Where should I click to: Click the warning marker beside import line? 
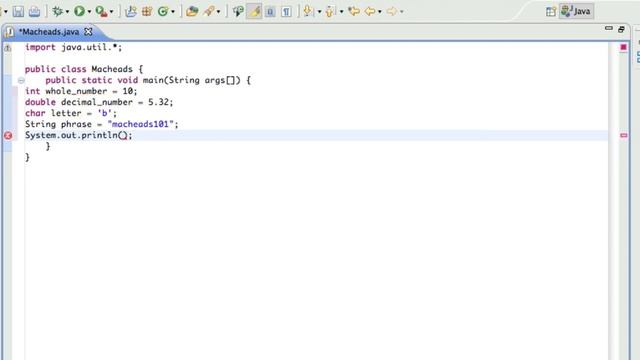click(x=8, y=48)
